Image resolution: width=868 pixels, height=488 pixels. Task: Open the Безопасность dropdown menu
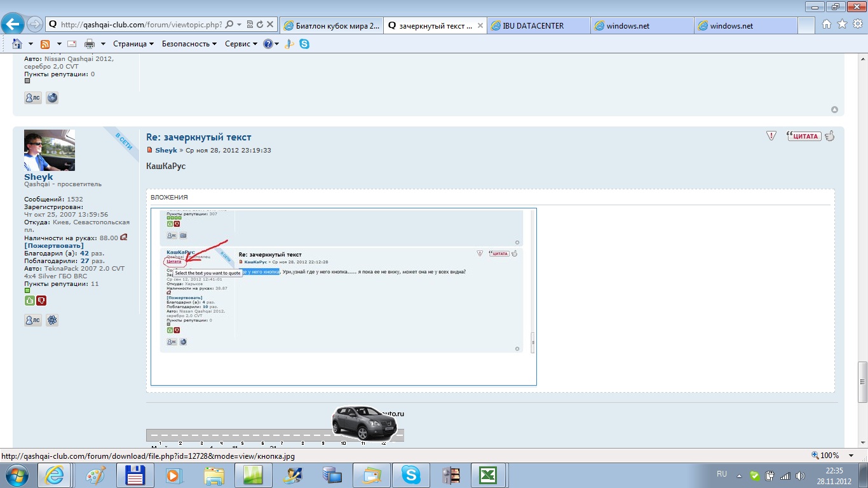pyautogui.click(x=189, y=44)
